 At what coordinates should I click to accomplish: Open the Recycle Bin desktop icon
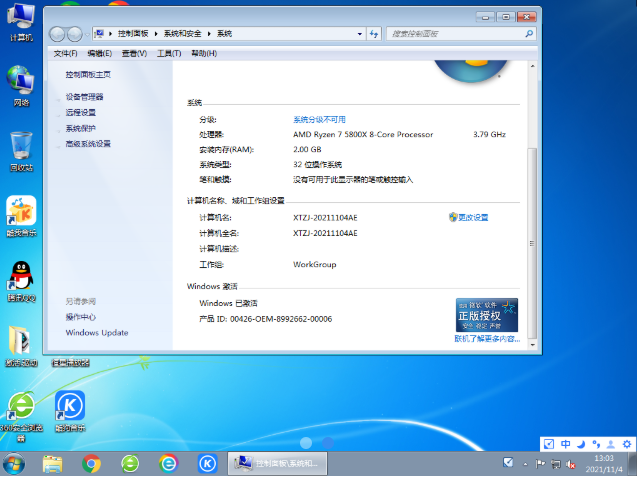pos(21,148)
